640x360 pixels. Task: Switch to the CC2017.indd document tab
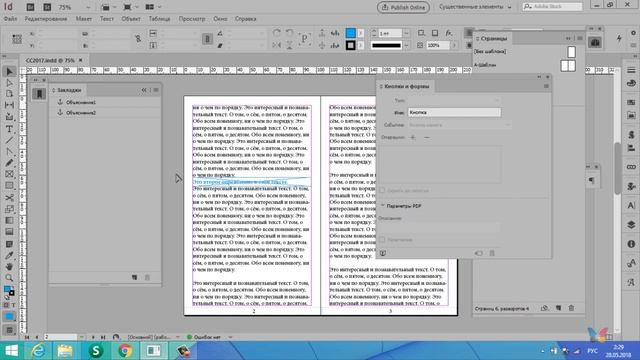tap(50, 60)
